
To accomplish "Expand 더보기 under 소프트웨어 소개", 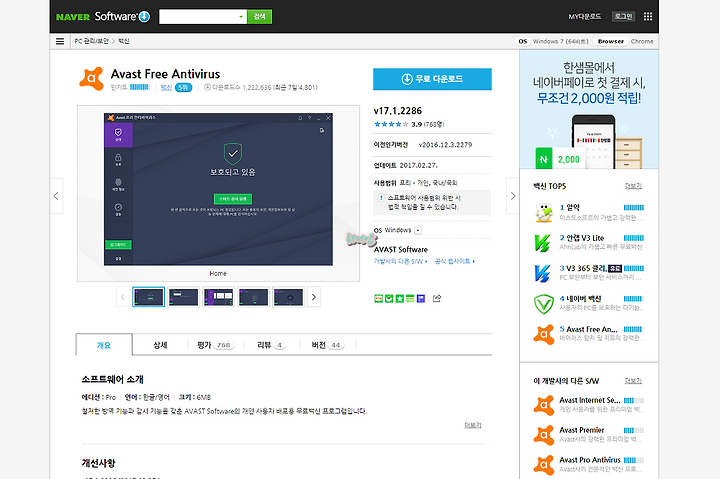I will 472,425.
